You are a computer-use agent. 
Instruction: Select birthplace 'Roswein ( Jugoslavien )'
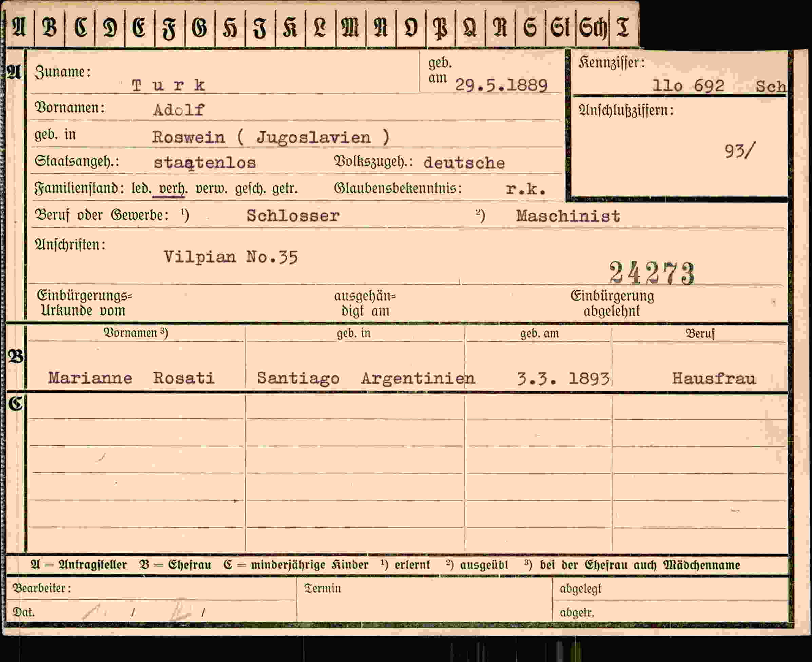click(271, 137)
